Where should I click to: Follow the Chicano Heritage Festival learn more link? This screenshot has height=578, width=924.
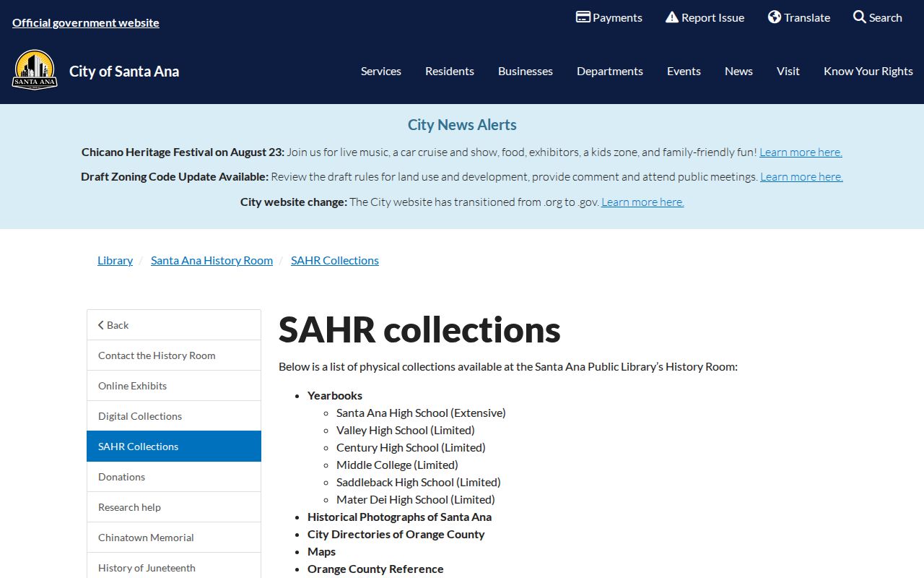pos(801,152)
